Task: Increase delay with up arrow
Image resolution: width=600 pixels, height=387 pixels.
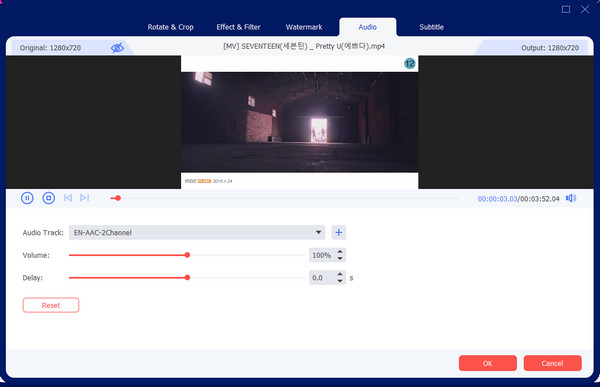Action: pos(340,274)
